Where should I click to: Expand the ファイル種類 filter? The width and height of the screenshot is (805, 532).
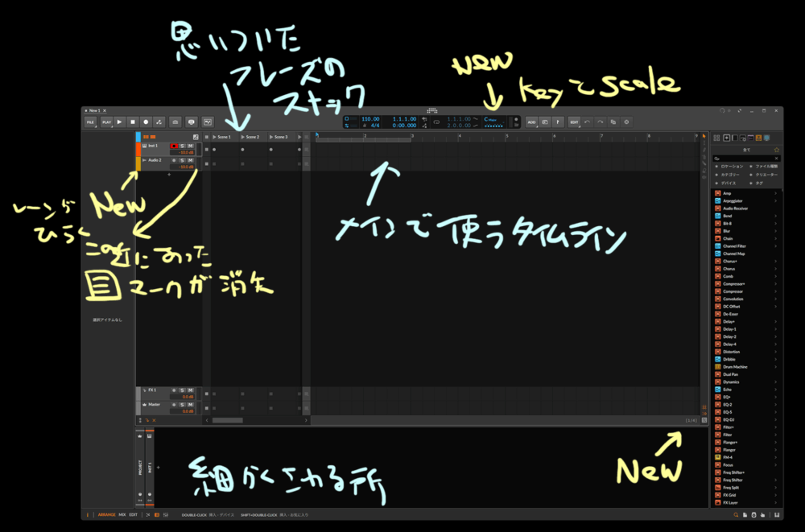tap(764, 167)
